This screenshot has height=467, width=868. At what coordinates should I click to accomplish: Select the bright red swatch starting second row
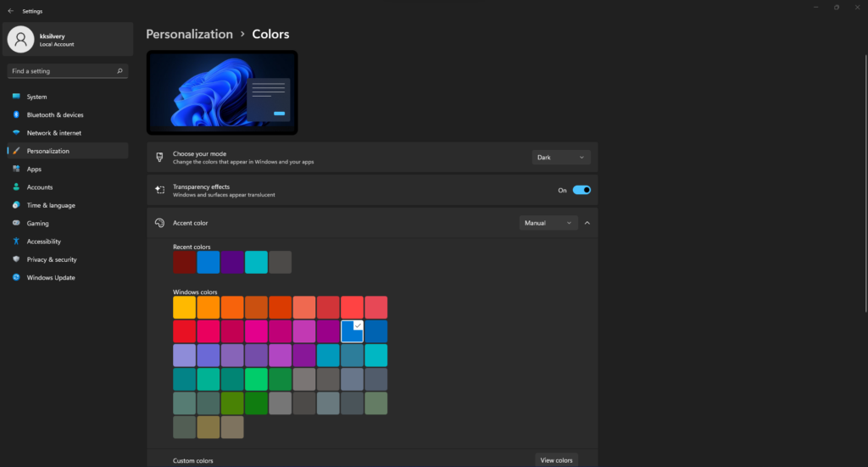pyautogui.click(x=184, y=331)
